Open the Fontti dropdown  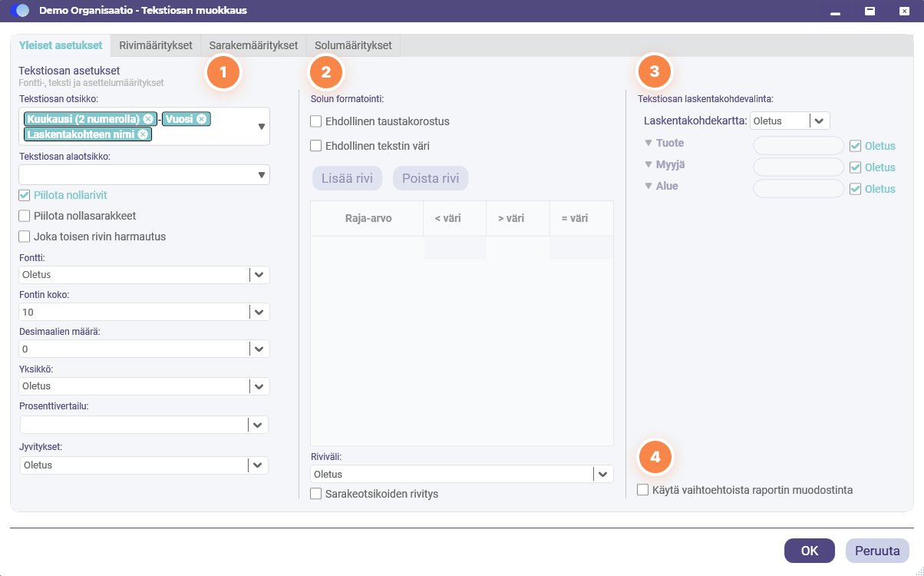tap(259, 275)
